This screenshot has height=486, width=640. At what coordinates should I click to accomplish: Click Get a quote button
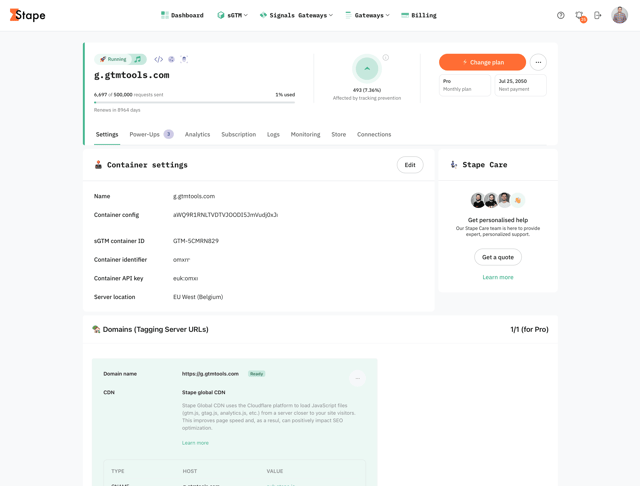click(x=498, y=257)
